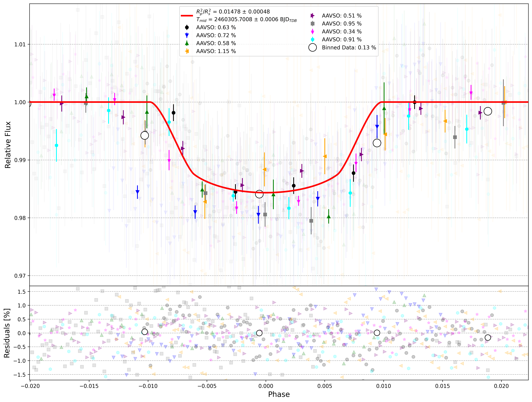Click the Relative Flux axis label
Image resolution: width=532 pixels, height=402 pixels.
tap(8, 145)
